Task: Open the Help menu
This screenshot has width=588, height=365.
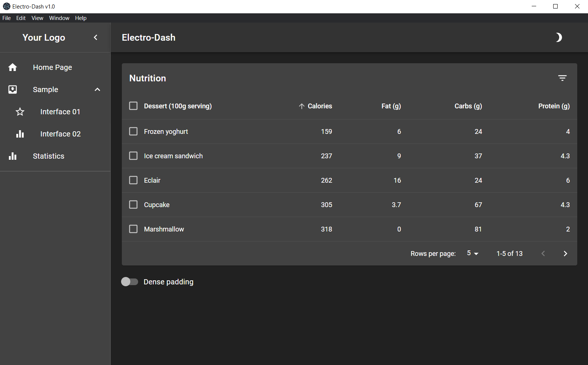Action: [x=80, y=18]
